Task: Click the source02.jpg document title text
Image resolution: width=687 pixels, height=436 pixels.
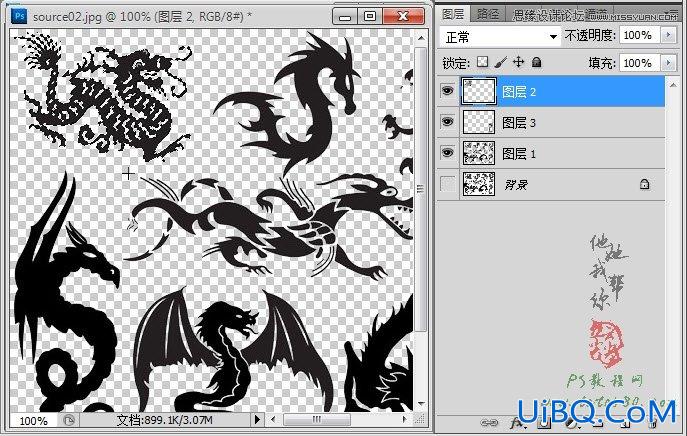Action: 142,17
